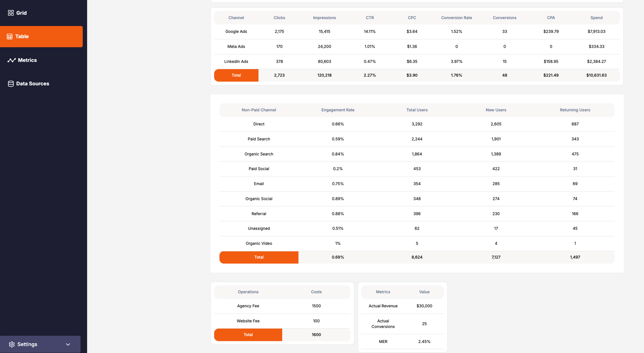
Task: Click the Costs column header
Action: coord(316,292)
